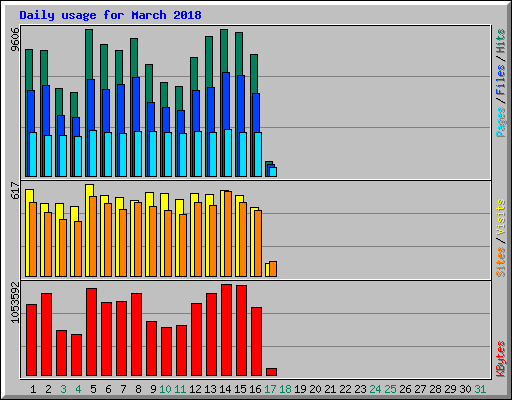Click the Files legend label
This screenshot has height=400, width=512.
(500, 80)
